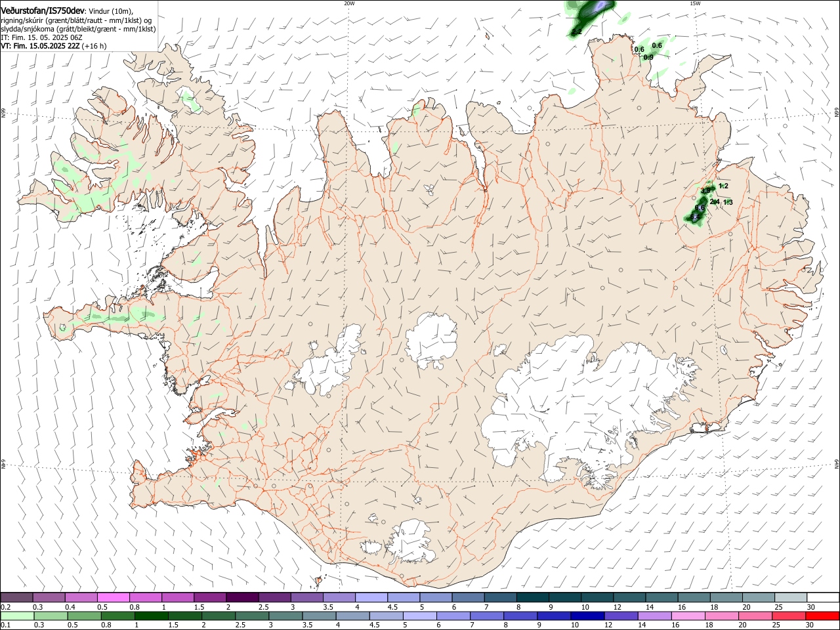The width and height of the screenshot is (840, 630).
Task: Click the red rain-scale swatch between 25 and 30
Action: click(787, 616)
